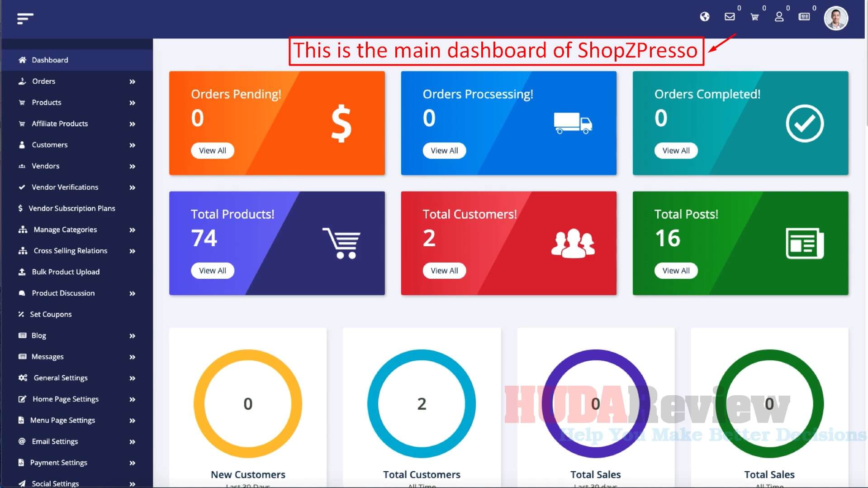Expand the Products submenu chevron
Image resolution: width=868 pixels, height=488 pixels.
(x=132, y=103)
